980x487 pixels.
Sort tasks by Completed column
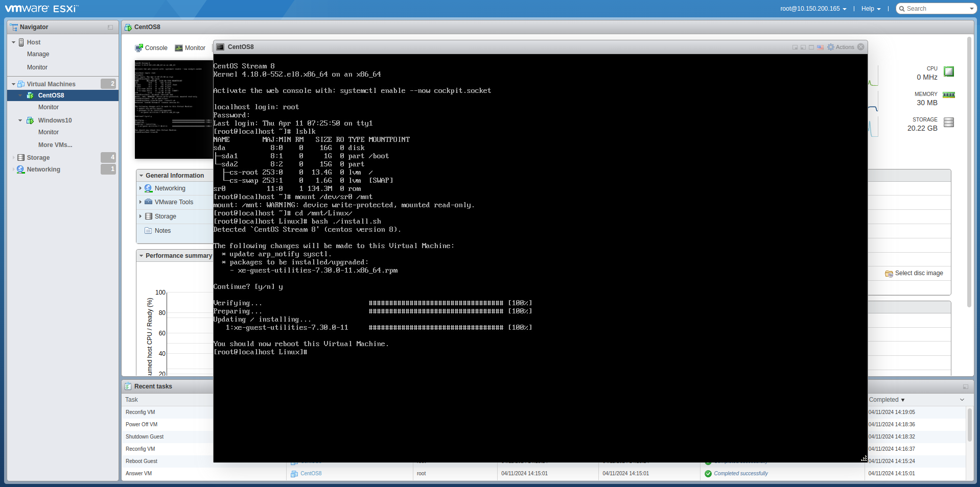(886, 400)
